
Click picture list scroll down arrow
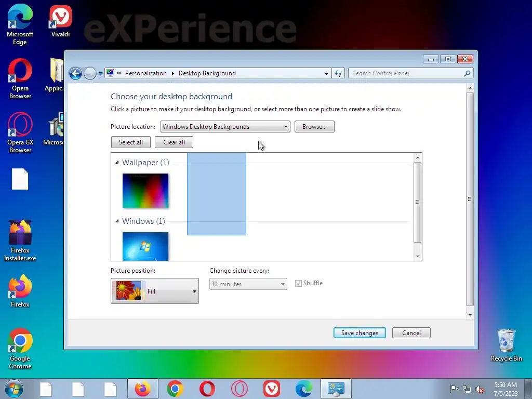coord(418,257)
